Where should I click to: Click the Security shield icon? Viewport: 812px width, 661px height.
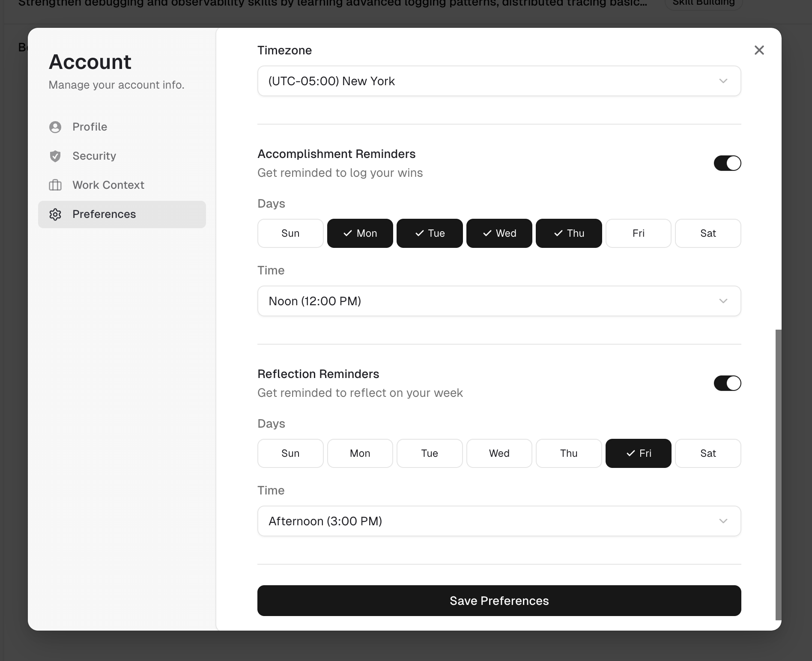[x=55, y=156]
